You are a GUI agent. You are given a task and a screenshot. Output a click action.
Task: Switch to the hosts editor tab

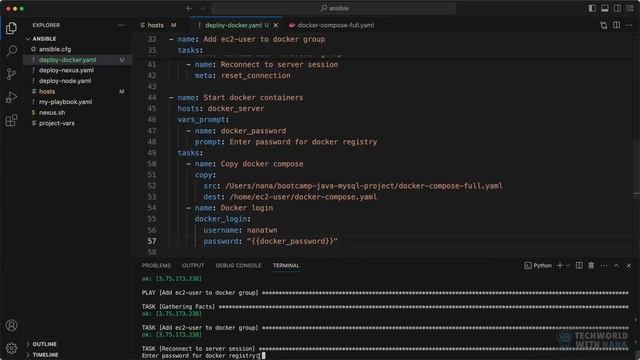[159, 25]
